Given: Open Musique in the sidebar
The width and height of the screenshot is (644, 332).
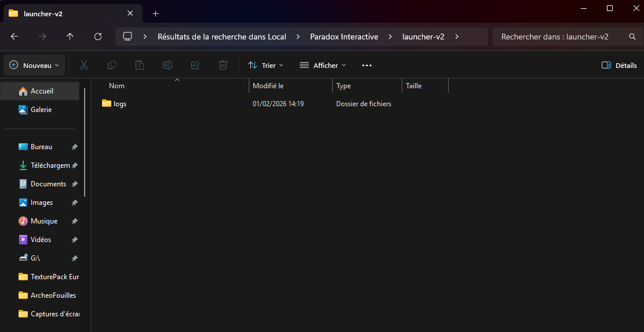Looking at the screenshot, I should pos(40,221).
